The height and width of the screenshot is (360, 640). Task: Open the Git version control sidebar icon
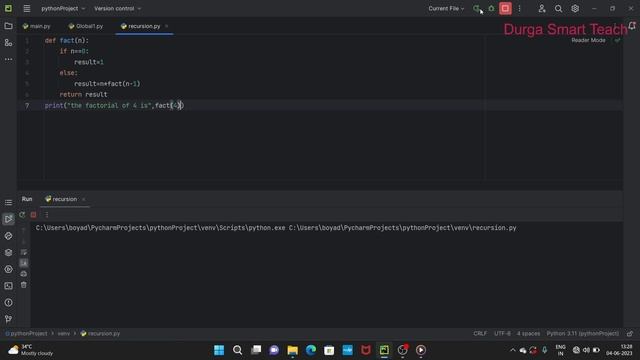(x=8, y=319)
